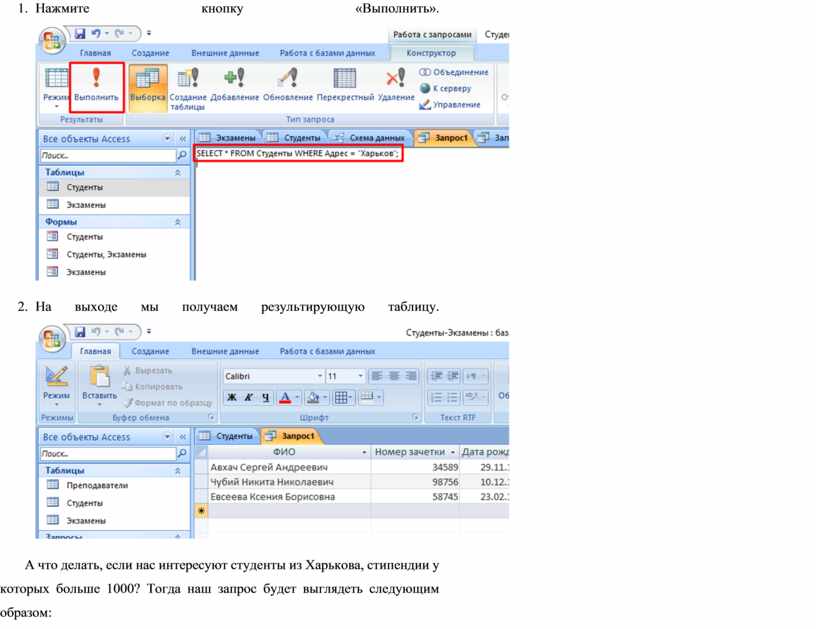Open Создание tab in upper ribbon
This screenshot has width=816, height=629.
click(x=150, y=53)
